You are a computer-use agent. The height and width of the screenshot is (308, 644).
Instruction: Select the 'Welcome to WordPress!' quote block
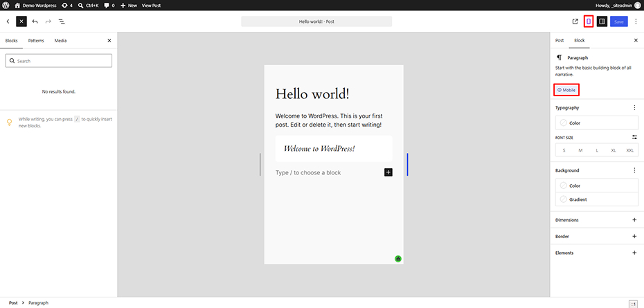tap(334, 149)
